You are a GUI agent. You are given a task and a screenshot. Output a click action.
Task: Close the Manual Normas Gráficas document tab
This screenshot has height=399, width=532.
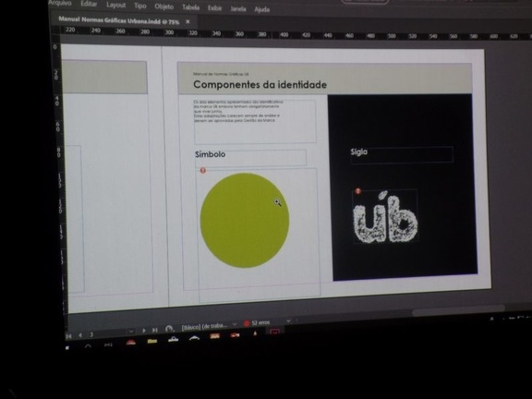(187, 22)
